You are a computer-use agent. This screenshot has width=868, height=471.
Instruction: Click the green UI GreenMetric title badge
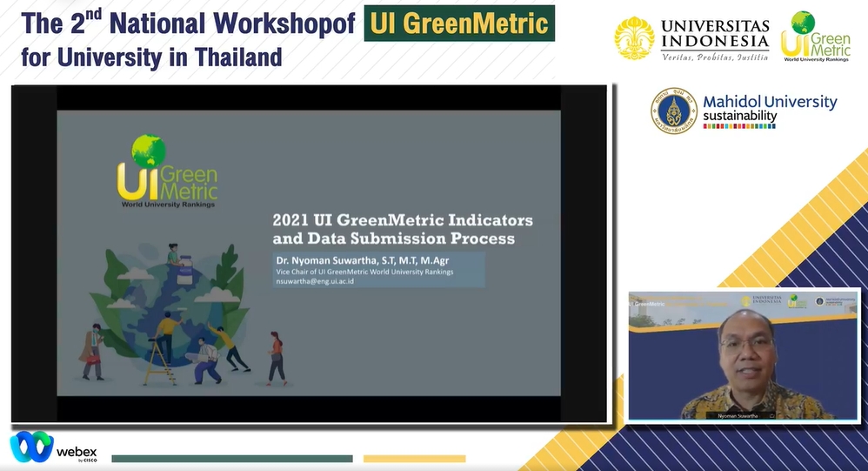[x=458, y=23]
